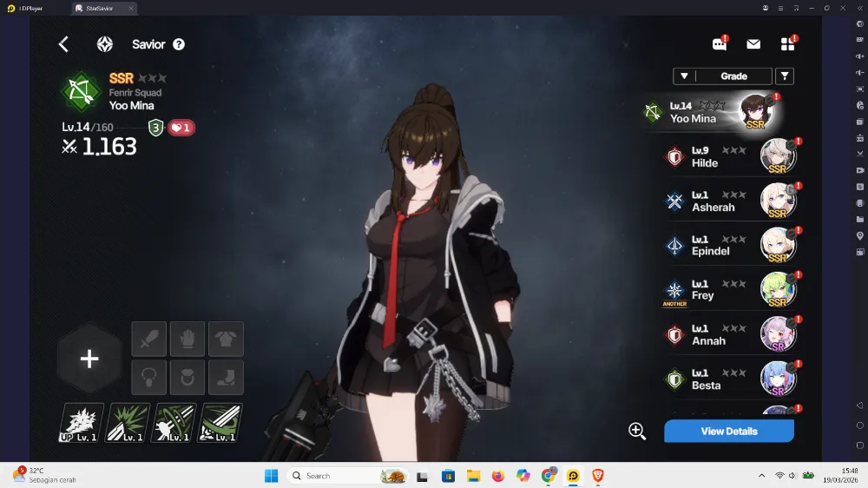Click the taskbar Search box

point(349,476)
